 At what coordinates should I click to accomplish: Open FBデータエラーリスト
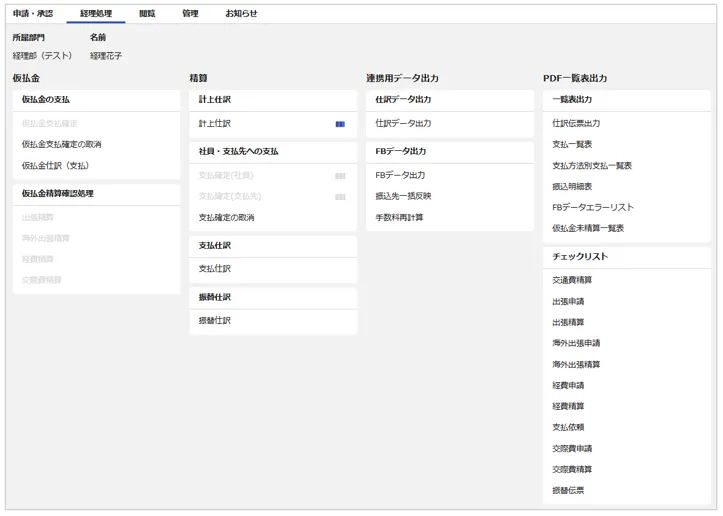[593, 207]
